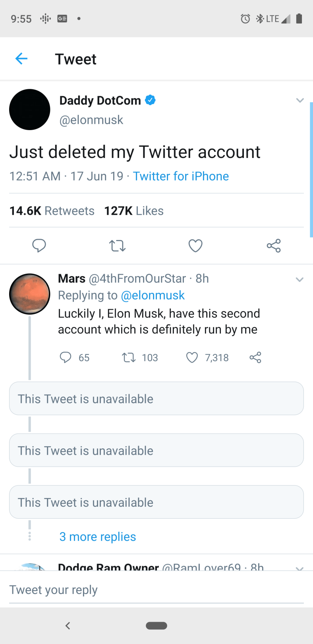313x644 pixels.
Task: Tap reply icon on Mars tweet
Action: pyautogui.click(x=65, y=357)
